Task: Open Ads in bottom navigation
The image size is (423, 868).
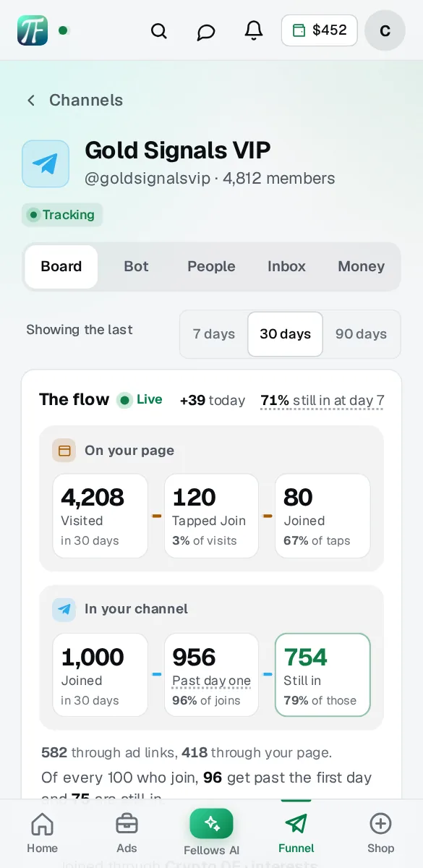Action: [127, 833]
